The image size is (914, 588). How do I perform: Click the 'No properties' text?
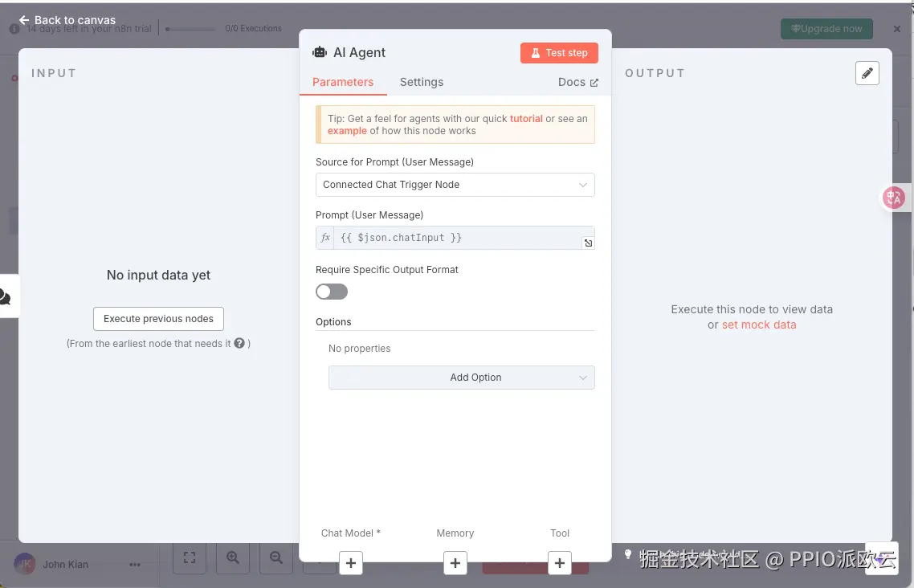359,349
